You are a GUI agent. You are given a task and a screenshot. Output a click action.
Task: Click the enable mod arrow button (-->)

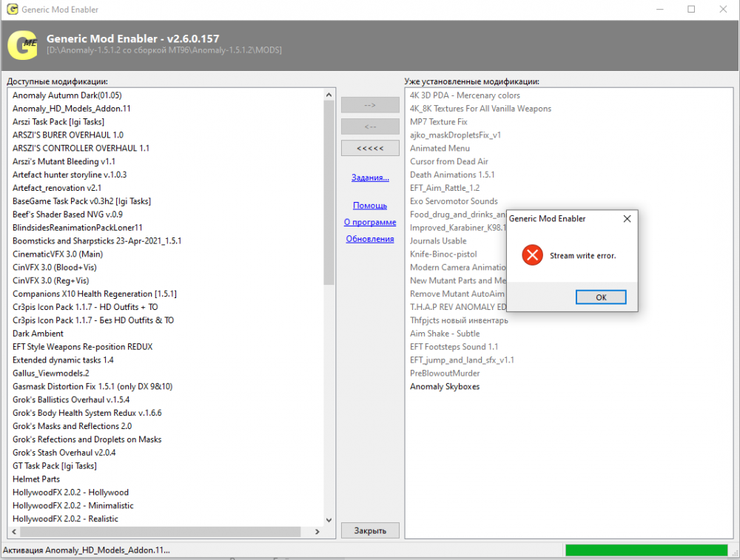tap(370, 105)
